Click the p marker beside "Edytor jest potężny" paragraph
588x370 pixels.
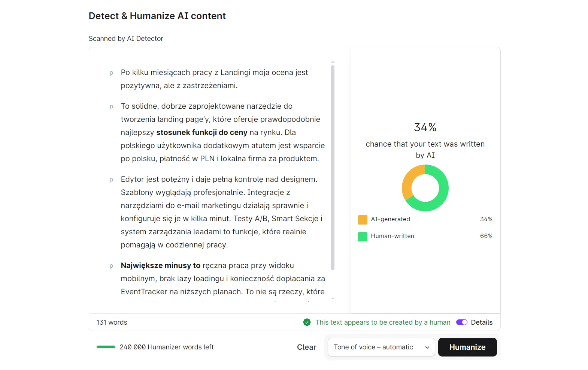point(111,180)
